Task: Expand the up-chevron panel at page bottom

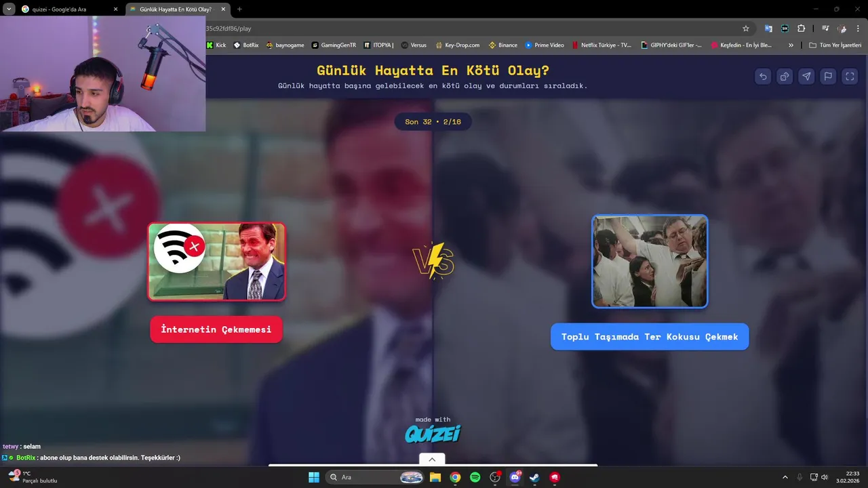Action: click(x=432, y=459)
